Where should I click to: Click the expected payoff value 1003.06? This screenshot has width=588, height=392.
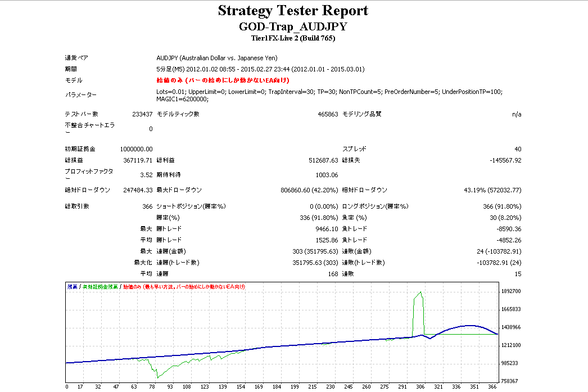(327, 175)
